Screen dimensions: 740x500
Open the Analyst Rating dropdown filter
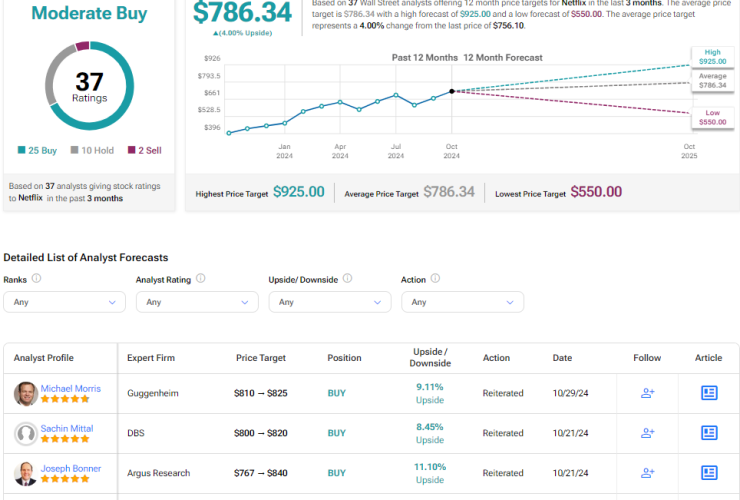[197, 302]
